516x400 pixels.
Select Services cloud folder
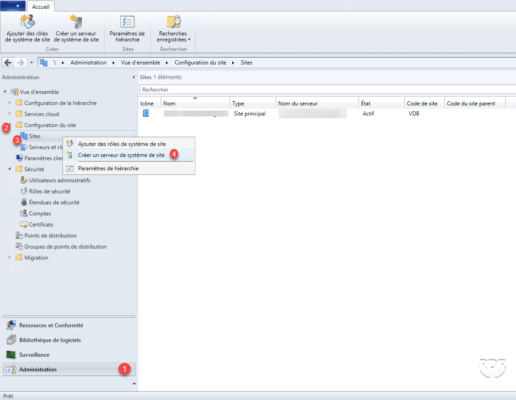tap(37, 114)
